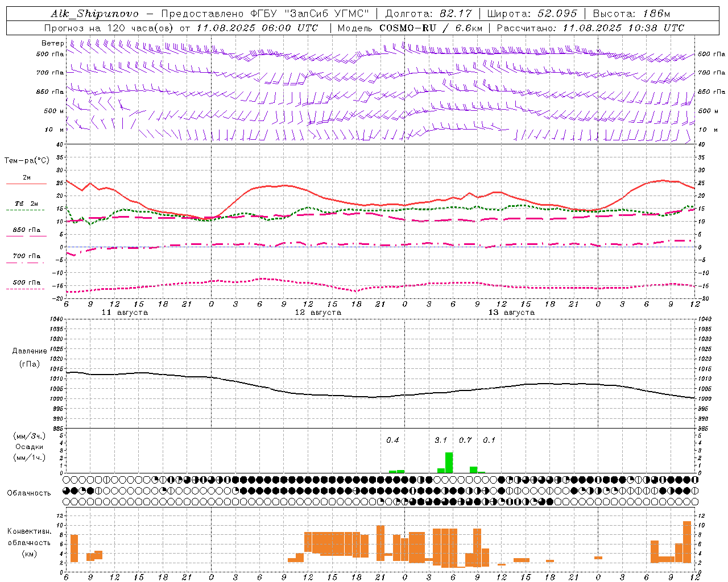Click the tallest green precipitation bar
The image size is (728, 582).
tap(449, 463)
